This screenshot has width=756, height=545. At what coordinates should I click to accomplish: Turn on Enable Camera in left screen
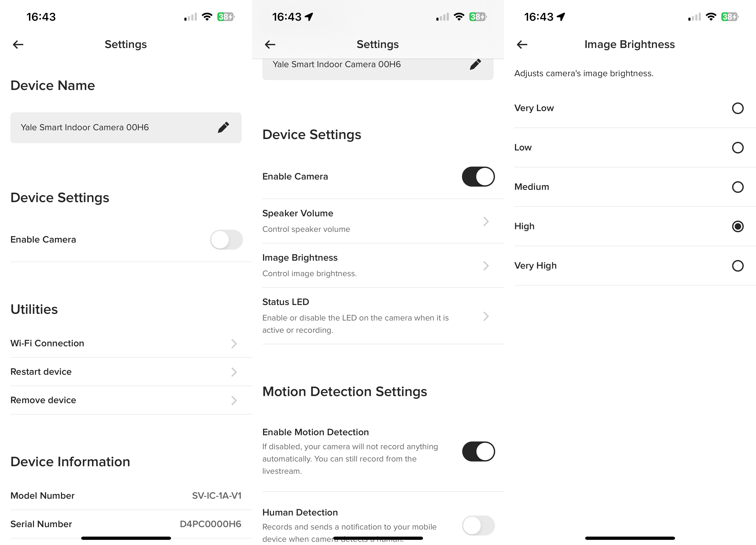click(226, 240)
